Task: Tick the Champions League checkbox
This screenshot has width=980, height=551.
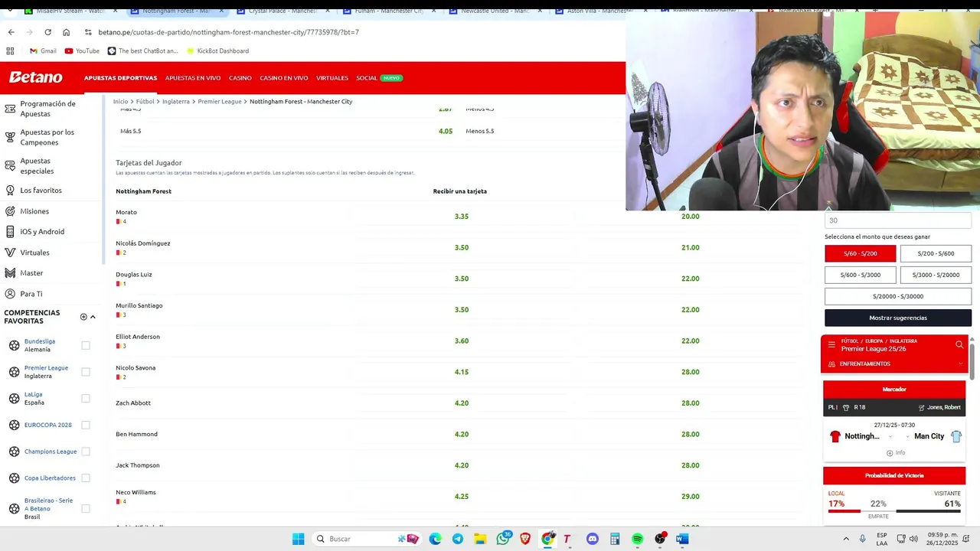Action: (x=86, y=452)
